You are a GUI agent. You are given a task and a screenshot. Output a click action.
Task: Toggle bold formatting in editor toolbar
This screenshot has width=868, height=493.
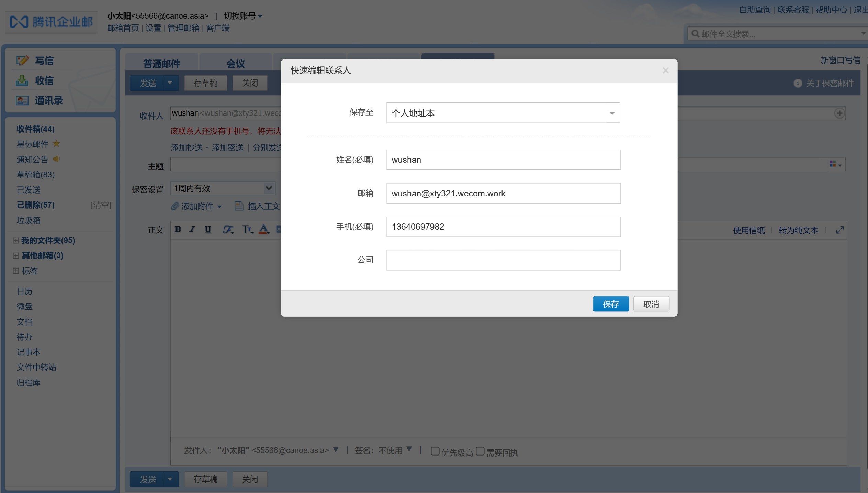[178, 229]
